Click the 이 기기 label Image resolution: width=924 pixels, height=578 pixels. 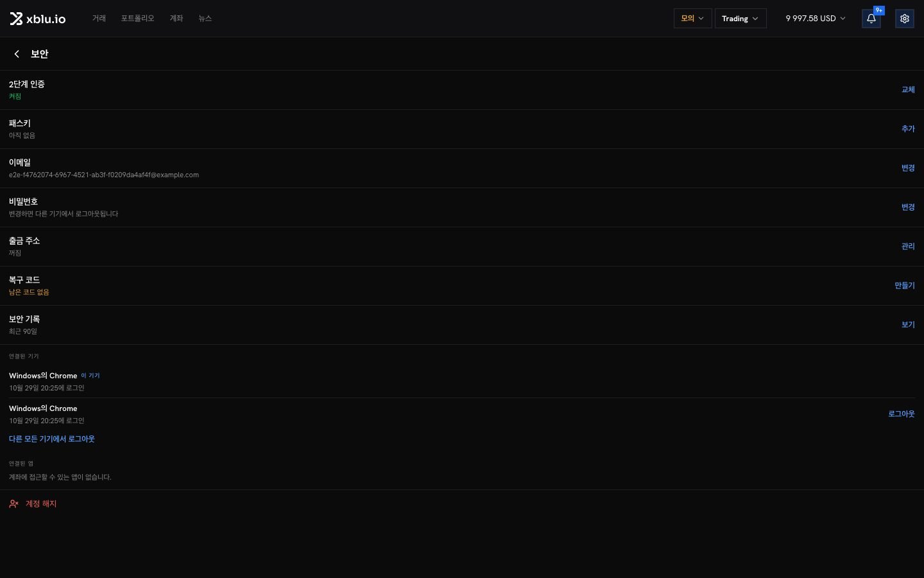pyautogui.click(x=90, y=376)
